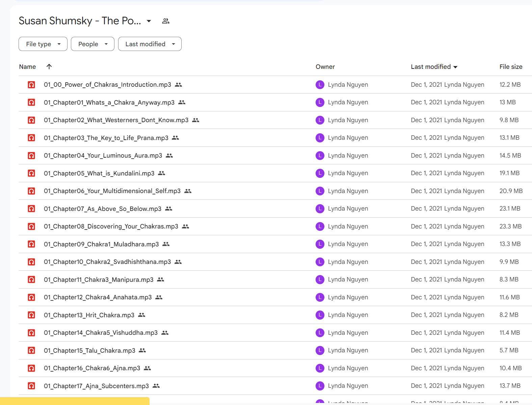Select file 01_Chapter07_As_Above_So_Below.mp3
The height and width of the screenshot is (405, 532).
(103, 209)
